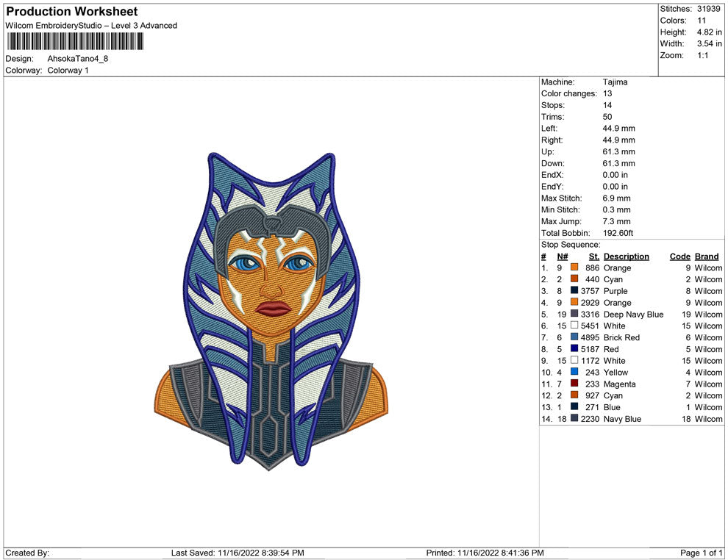The height and width of the screenshot is (560, 728).
Task: Click the Max Stitch value 6.9 mm
Action: 616,198
